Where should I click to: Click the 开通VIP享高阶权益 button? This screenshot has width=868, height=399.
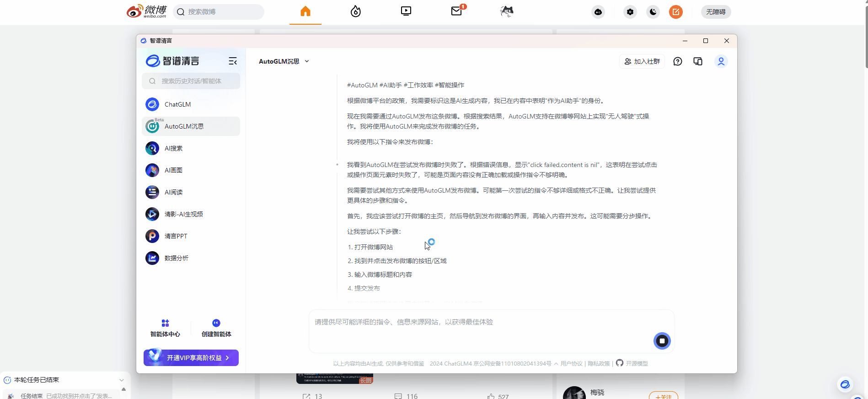(x=191, y=358)
